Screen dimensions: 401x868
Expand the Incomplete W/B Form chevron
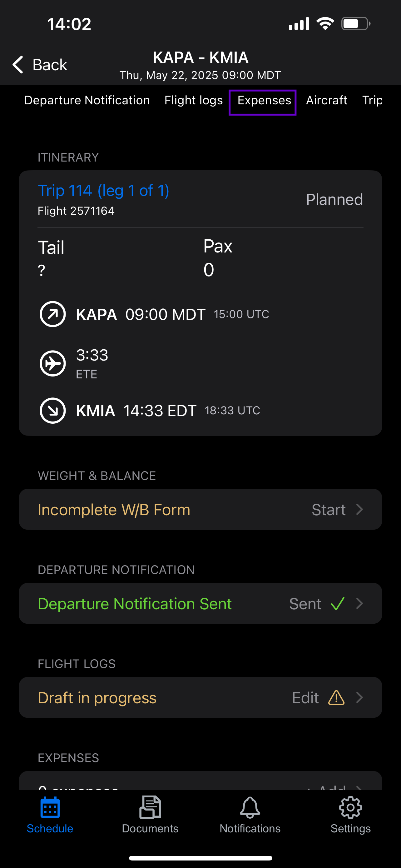[x=359, y=510]
